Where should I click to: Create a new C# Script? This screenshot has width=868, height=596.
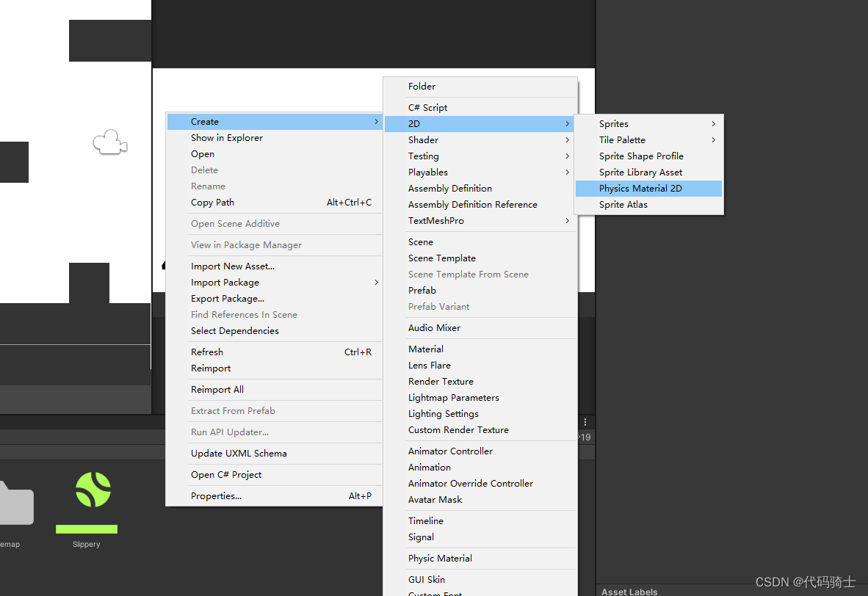coord(430,107)
